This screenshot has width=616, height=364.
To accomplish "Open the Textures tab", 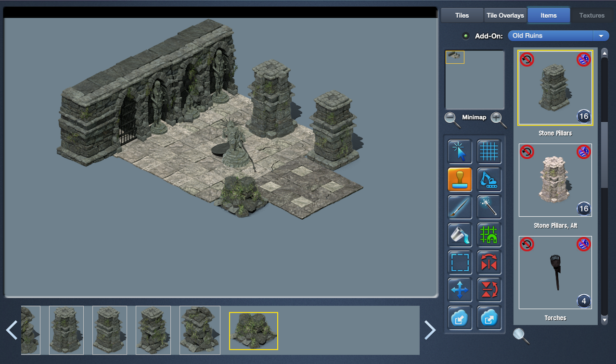I will 592,15.
